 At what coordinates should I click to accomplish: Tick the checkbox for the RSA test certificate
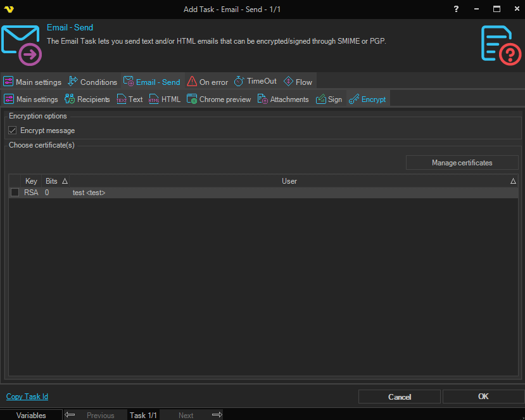click(x=15, y=193)
